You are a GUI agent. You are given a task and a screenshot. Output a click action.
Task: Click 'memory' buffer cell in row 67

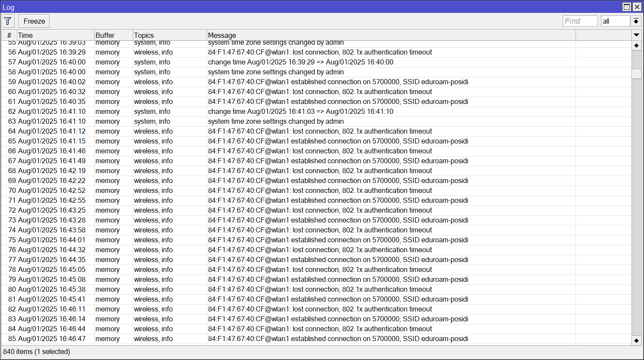[107, 161]
